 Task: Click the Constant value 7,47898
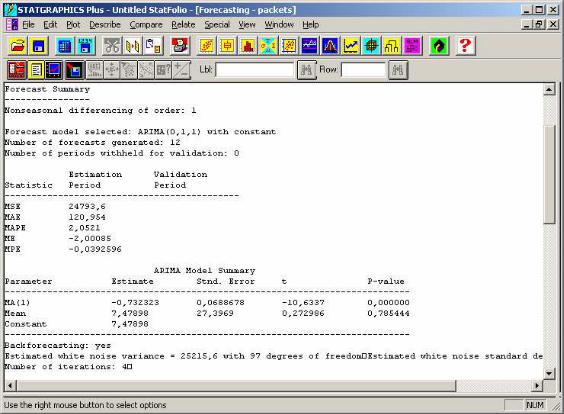130,324
